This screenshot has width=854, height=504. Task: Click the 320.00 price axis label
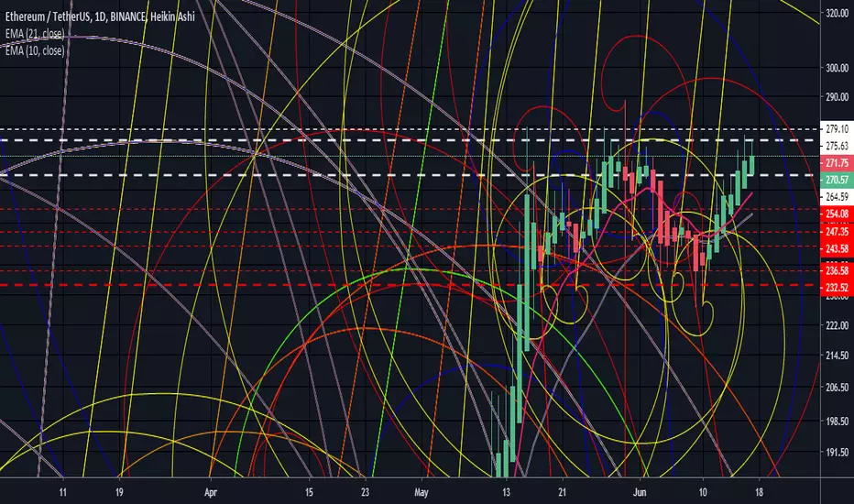[x=838, y=13]
